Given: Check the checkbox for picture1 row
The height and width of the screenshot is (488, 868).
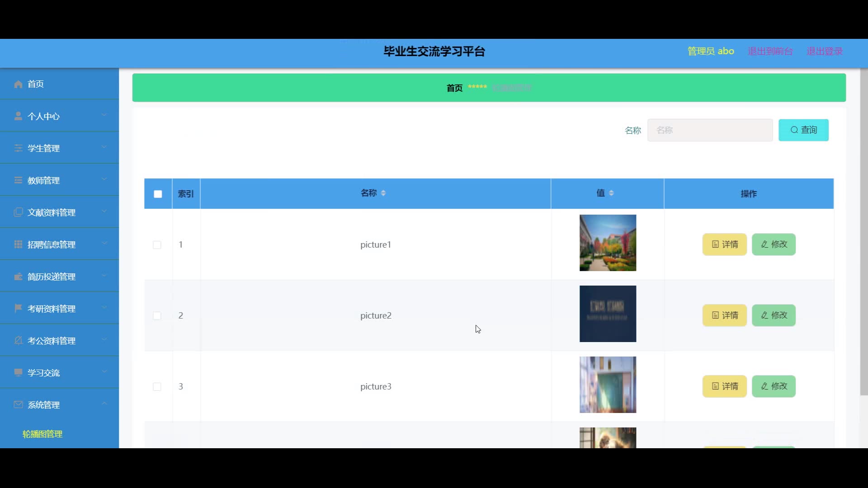Looking at the screenshot, I should [157, 245].
